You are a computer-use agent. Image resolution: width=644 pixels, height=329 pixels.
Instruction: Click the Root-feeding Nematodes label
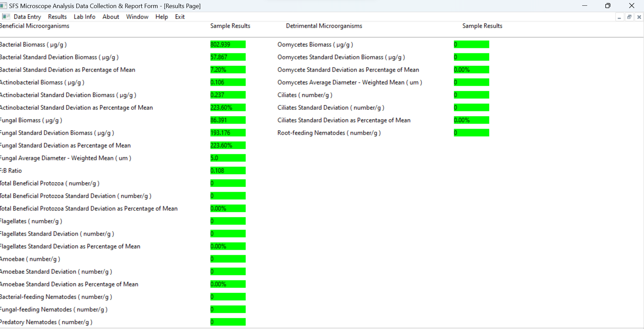(x=329, y=133)
